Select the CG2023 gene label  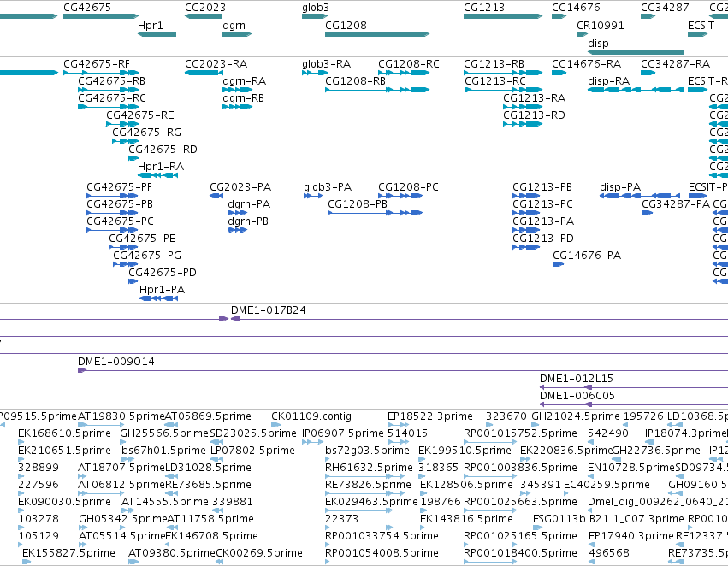point(205,8)
